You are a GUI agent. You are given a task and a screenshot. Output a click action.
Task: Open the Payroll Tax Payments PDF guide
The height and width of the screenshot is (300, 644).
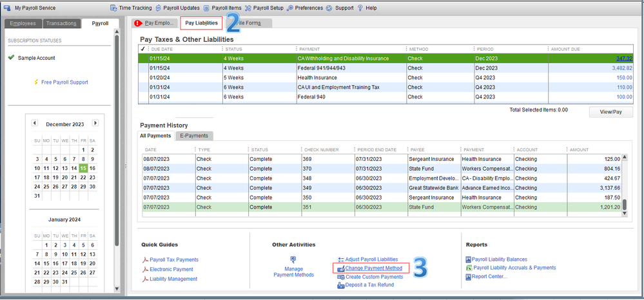pos(174,259)
